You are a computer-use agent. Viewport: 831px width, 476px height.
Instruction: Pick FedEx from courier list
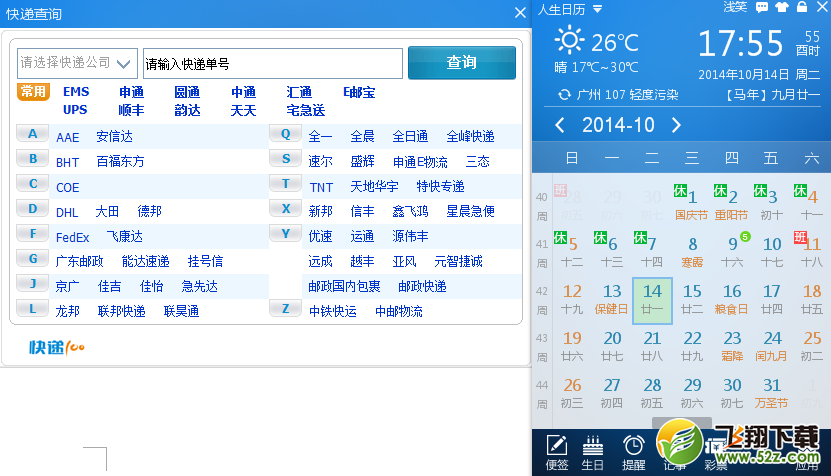click(73, 237)
